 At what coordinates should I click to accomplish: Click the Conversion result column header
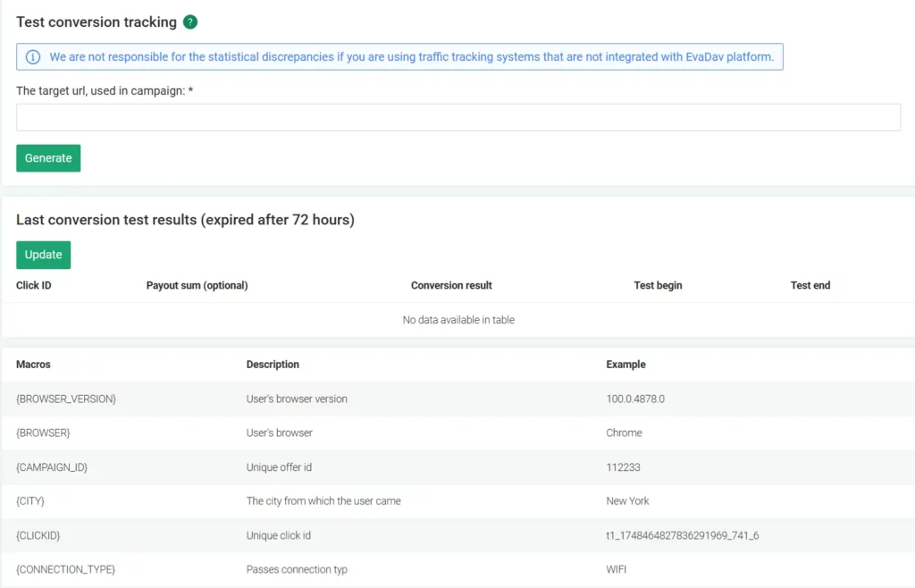click(451, 285)
